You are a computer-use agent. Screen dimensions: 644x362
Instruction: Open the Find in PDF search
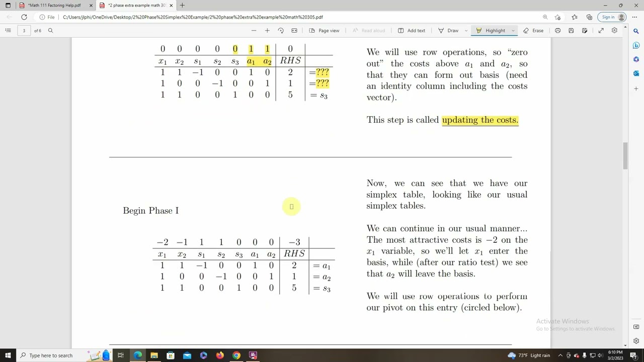coord(50,31)
